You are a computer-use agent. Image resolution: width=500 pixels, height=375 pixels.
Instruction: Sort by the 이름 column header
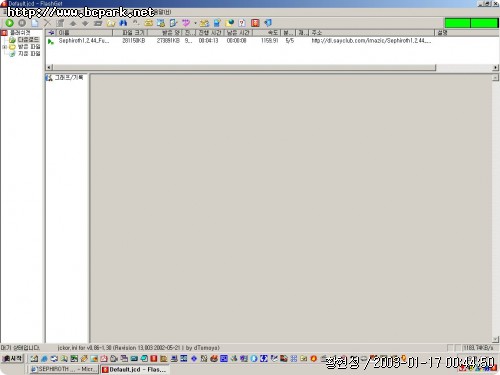(x=84, y=33)
